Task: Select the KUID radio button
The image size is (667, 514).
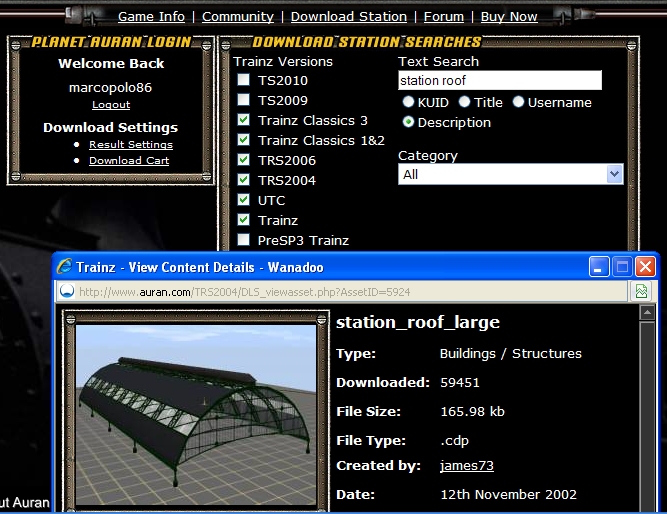Action: 408,102
